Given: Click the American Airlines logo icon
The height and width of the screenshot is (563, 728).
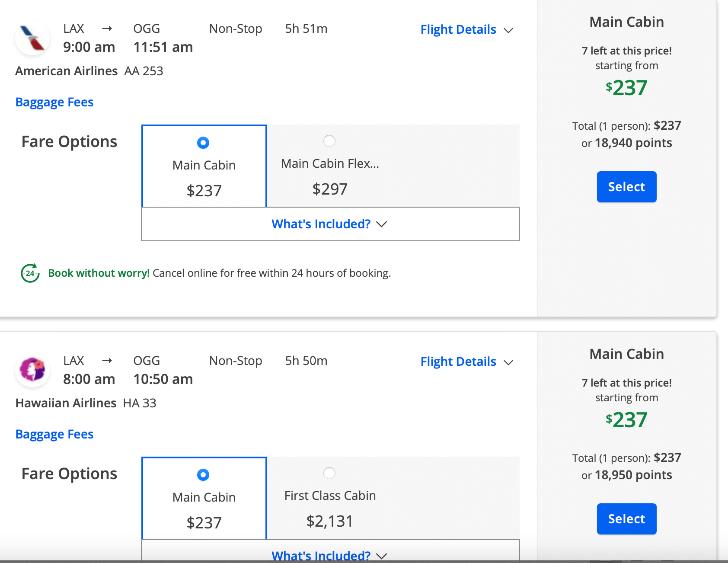Looking at the screenshot, I should point(32,38).
